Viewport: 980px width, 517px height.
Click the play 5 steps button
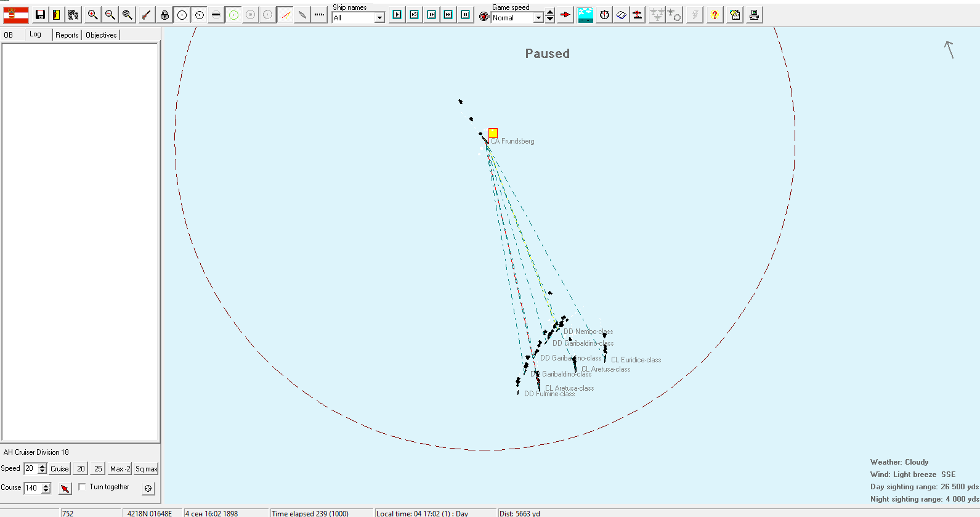(x=415, y=15)
